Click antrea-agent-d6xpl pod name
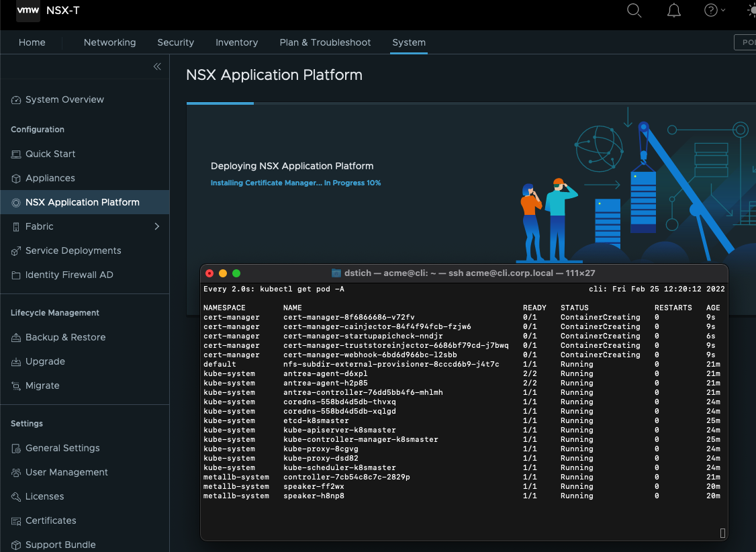 point(325,373)
